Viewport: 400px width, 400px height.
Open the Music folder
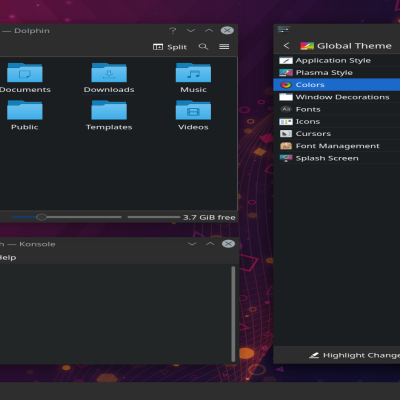[193, 78]
